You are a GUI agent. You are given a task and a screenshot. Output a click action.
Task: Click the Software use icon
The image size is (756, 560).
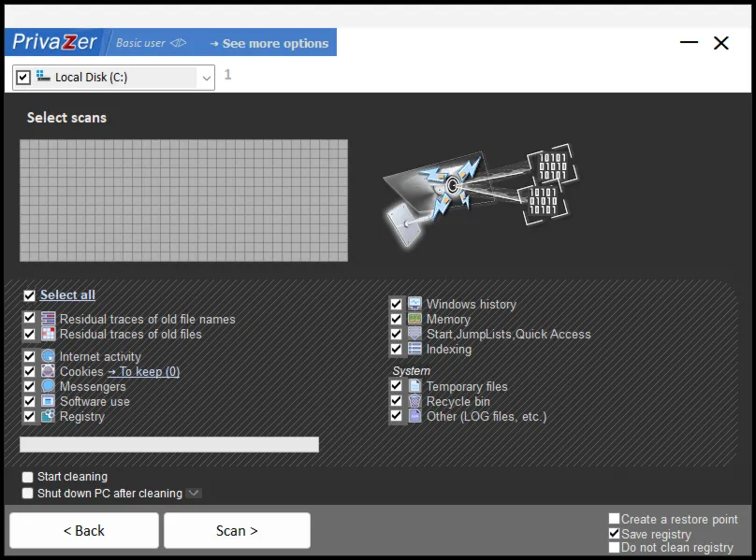(x=49, y=401)
